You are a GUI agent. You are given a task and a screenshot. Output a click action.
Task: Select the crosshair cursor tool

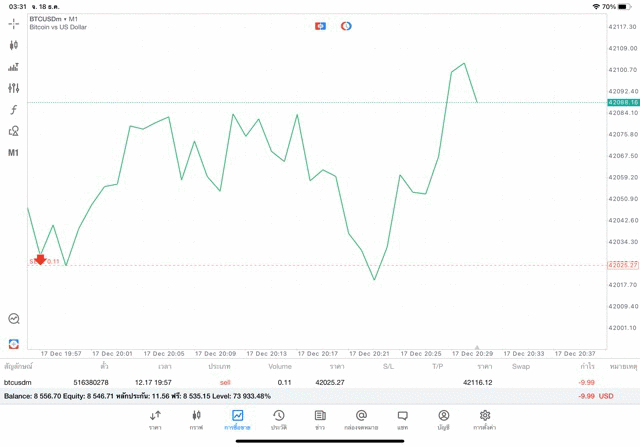14,23
